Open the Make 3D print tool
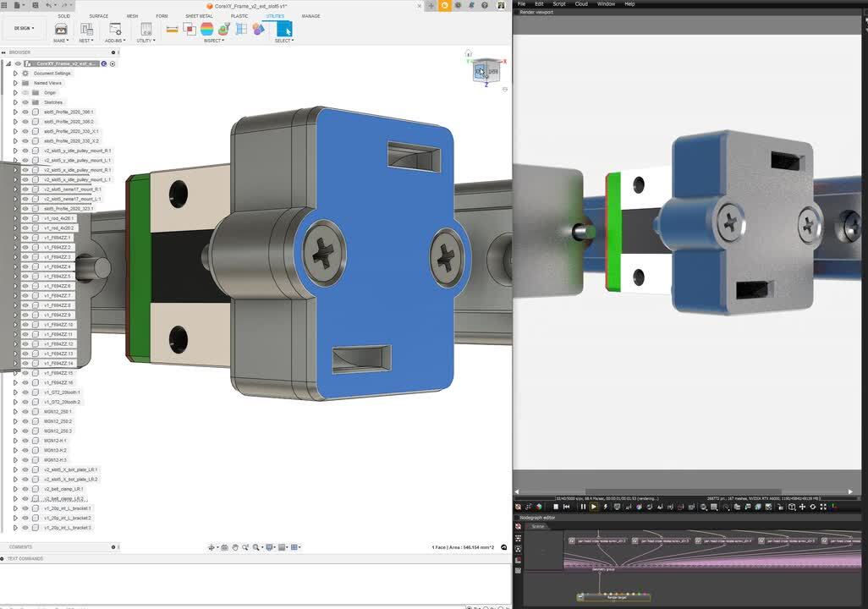Screen dimensions: 868x609 [x=61, y=29]
